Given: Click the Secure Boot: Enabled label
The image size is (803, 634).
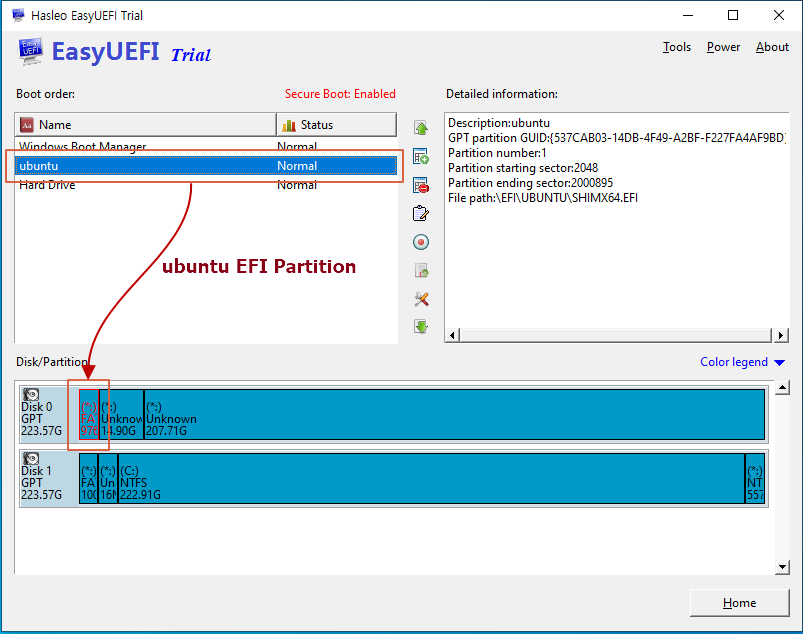Looking at the screenshot, I should tap(340, 94).
